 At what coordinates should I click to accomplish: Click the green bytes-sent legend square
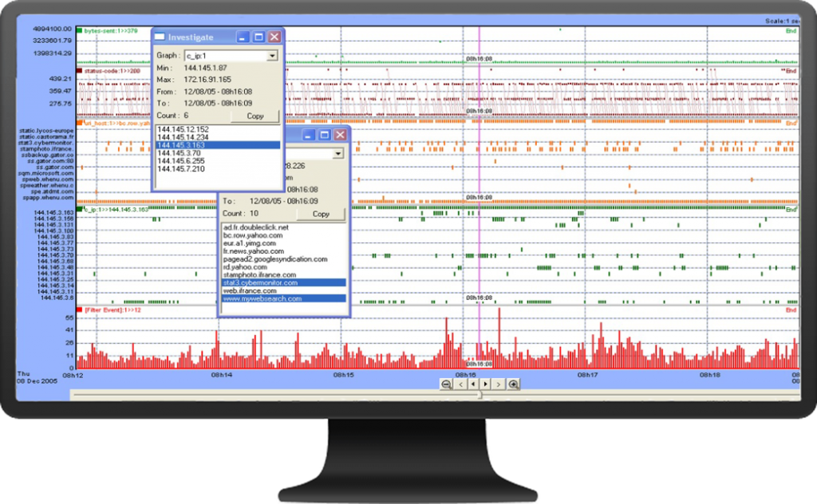coord(79,31)
